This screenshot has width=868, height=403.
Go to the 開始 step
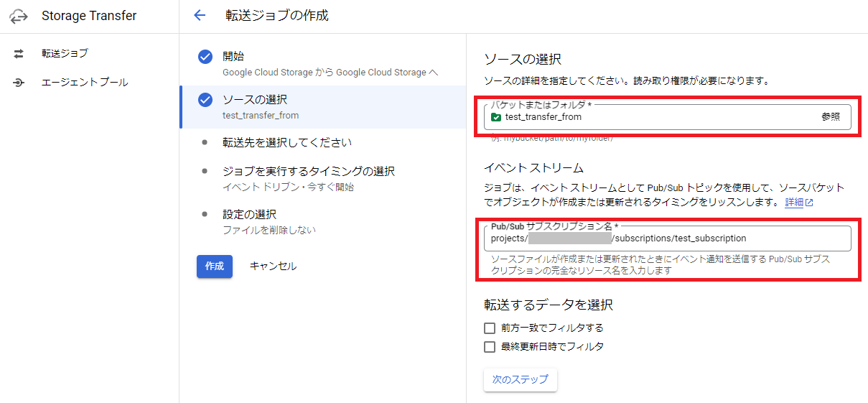[x=323, y=64]
